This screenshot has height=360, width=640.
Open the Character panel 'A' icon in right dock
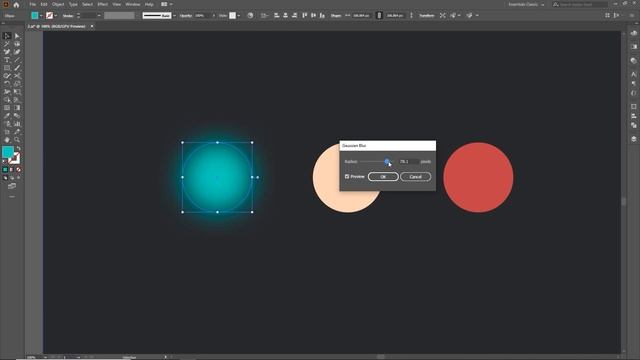point(633,74)
